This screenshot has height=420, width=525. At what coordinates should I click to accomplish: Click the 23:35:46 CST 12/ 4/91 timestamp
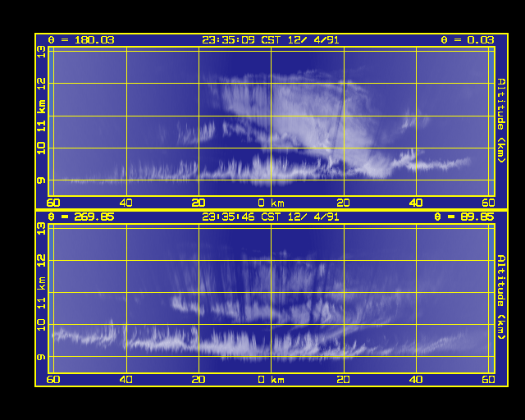(x=271, y=217)
